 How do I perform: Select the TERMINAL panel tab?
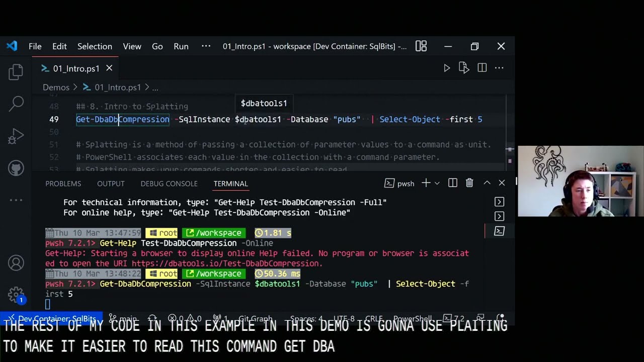click(x=230, y=184)
